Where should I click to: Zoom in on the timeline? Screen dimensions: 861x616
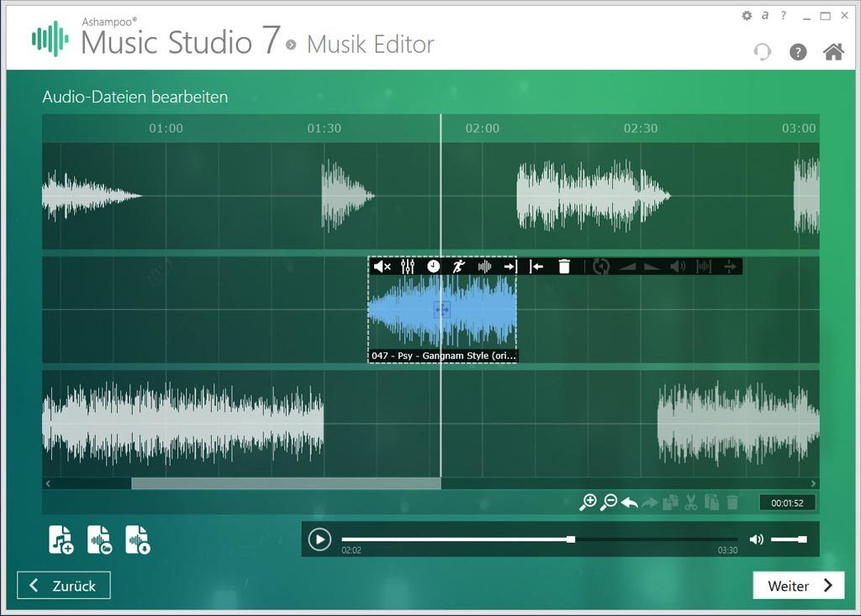coord(588,503)
